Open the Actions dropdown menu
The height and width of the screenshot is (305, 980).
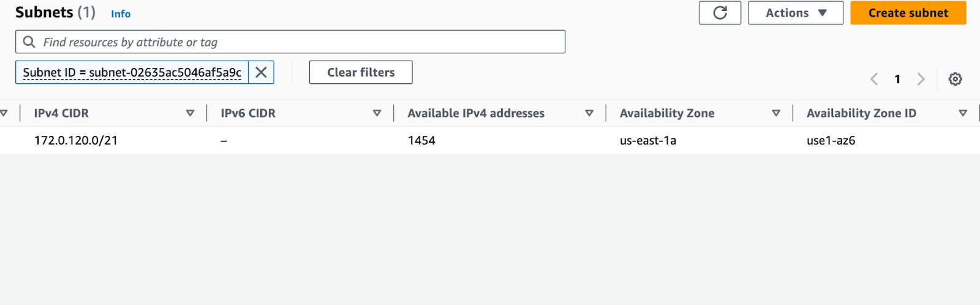coord(796,13)
